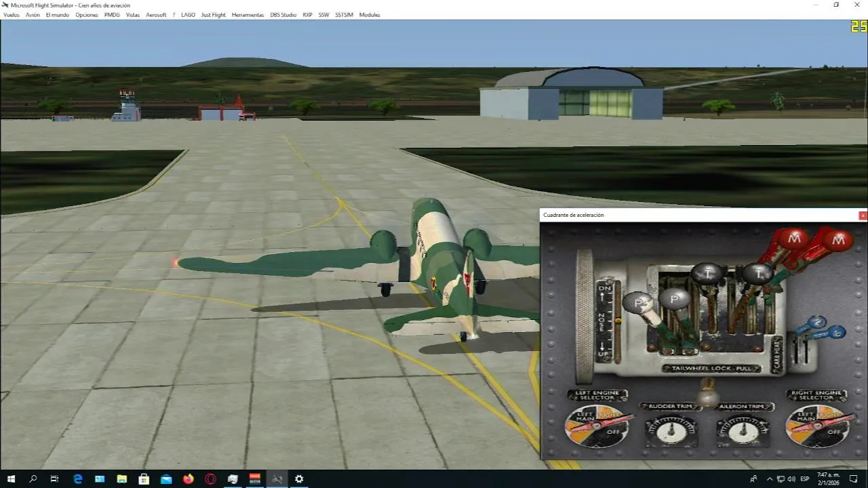
Task: Open the Herramientas menu
Action: point(248,15)
